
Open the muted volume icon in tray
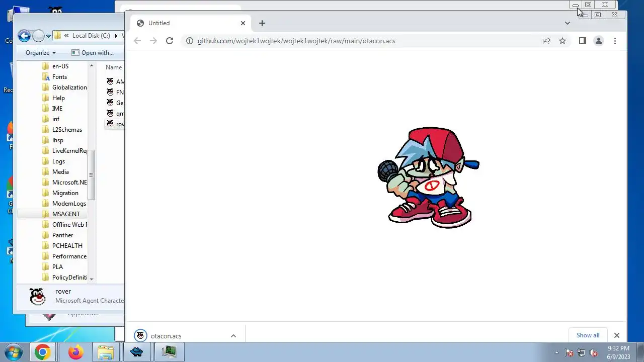pyautogui.click(x=593, y=352)
